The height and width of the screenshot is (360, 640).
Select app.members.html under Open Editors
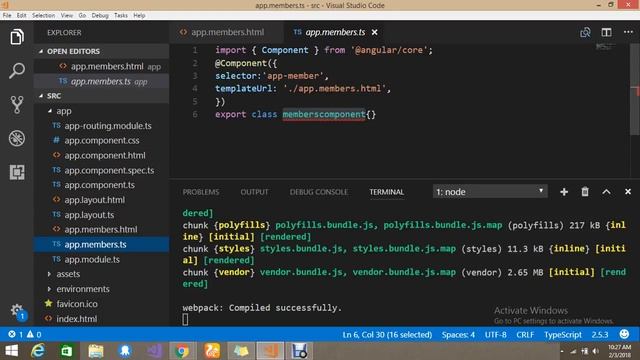pos(101,66)
